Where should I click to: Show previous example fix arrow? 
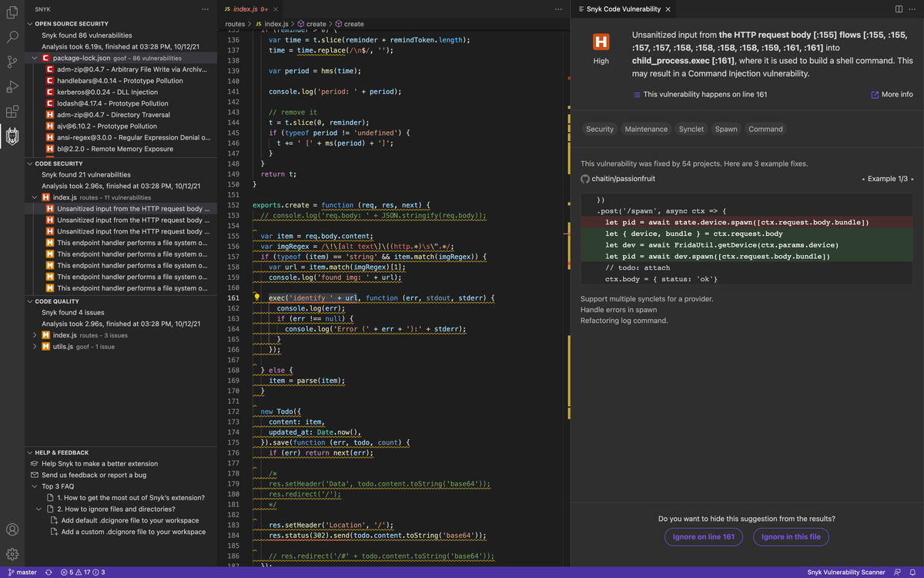click(x=862, y=179)
